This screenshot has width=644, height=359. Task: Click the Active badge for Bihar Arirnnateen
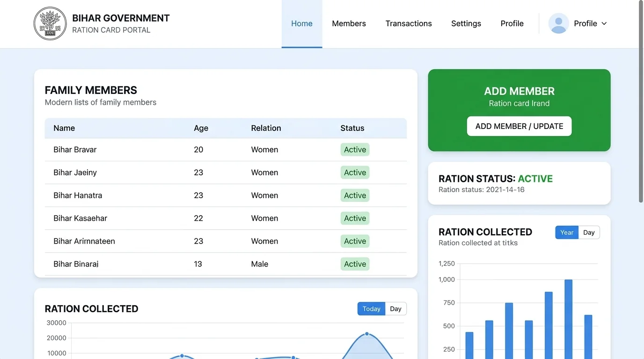(x=355, y=241)
